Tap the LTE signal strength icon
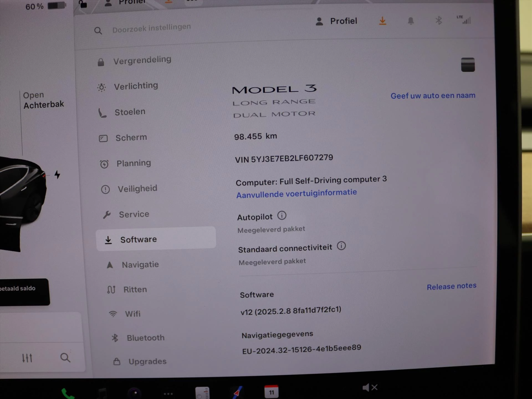Screen dimensions: 532x399 point(464,20)
